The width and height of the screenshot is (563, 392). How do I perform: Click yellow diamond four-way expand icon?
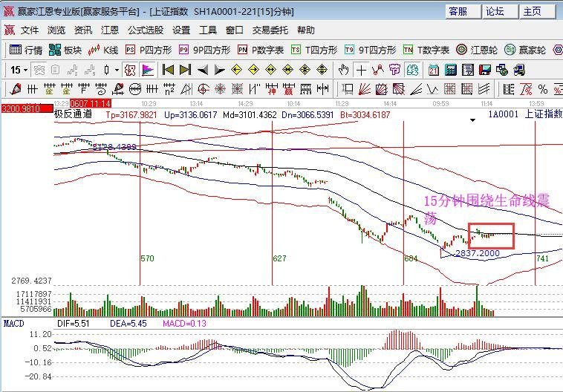coord(322,70)
